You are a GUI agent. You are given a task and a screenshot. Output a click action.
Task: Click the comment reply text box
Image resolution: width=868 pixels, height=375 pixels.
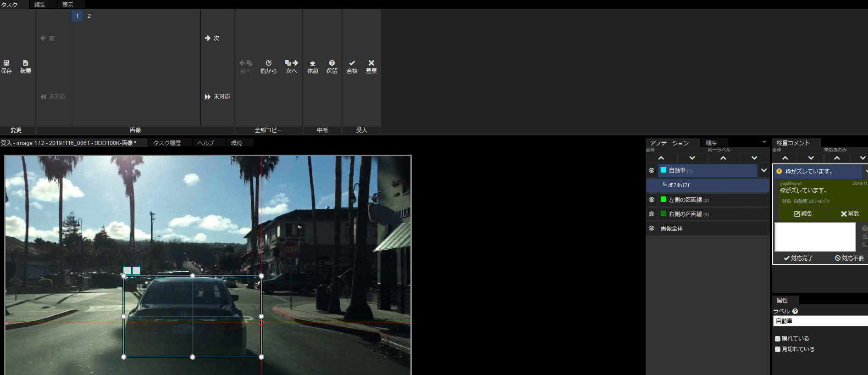coord(815,237)
